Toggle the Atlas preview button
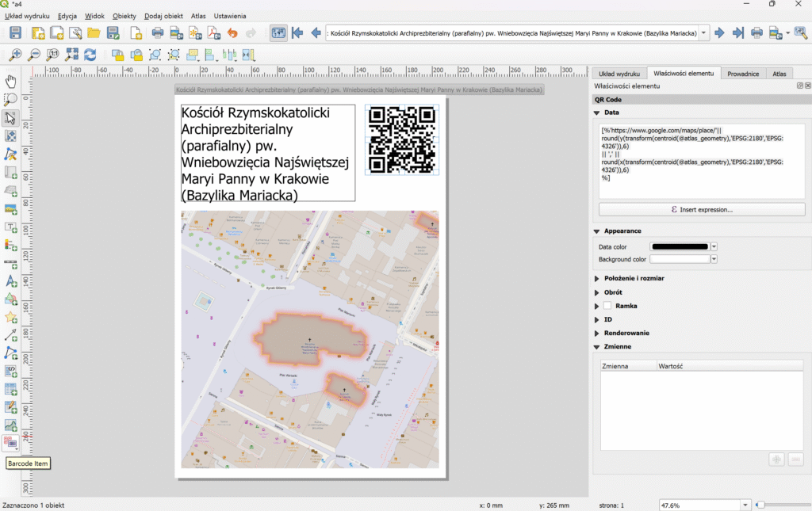Viewport: 812px width, 511px height. click(x=278, y=33)
